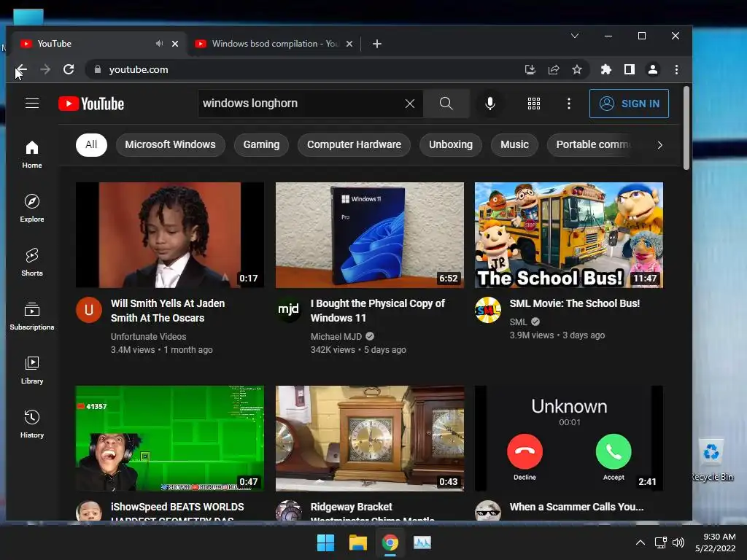The width and height of the screenshot is (747, 560).
Task: Toggle the Chrome side panel icon
Action: tap(630, 69)
